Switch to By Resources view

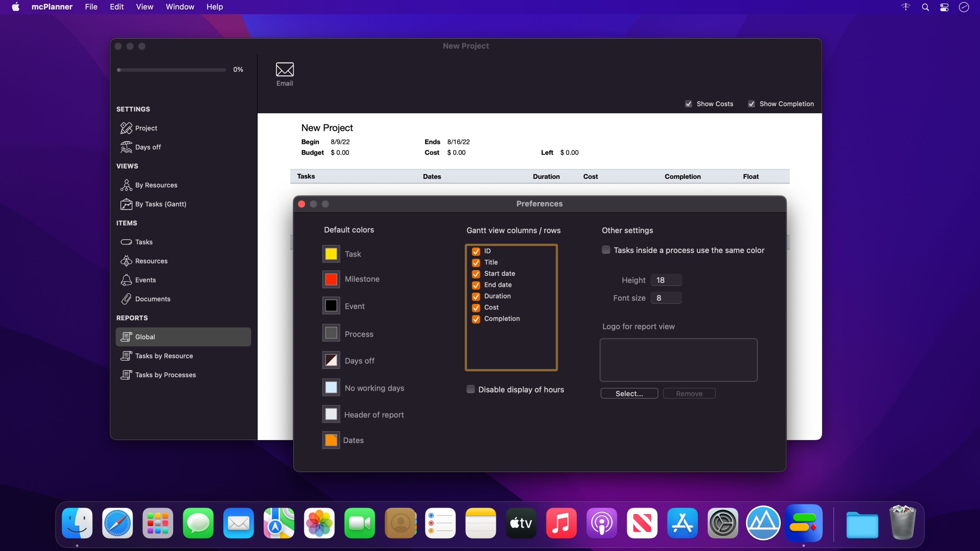156,185
